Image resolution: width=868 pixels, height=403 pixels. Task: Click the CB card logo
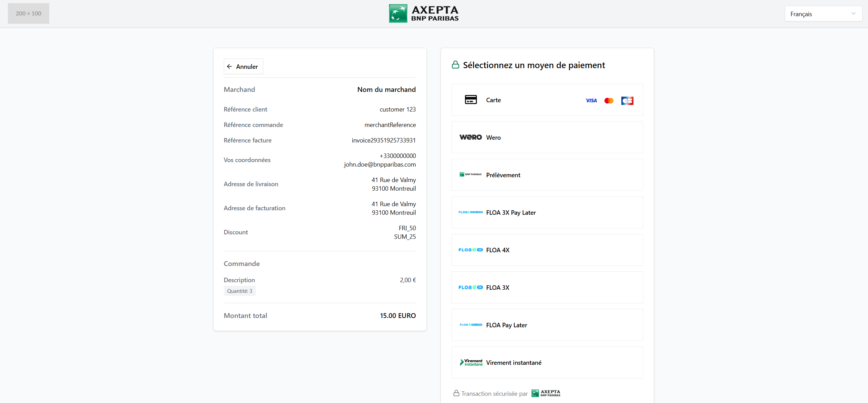click(x=627, y=100)
